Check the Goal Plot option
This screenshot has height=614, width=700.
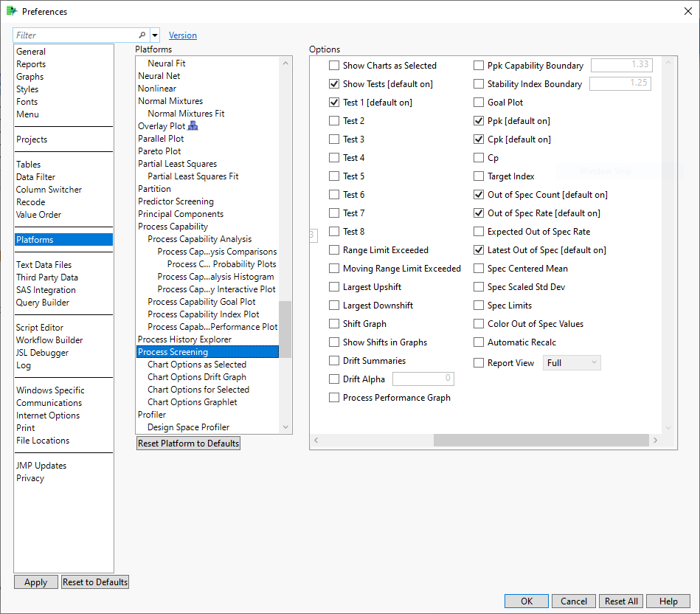(x=479, y=103)
